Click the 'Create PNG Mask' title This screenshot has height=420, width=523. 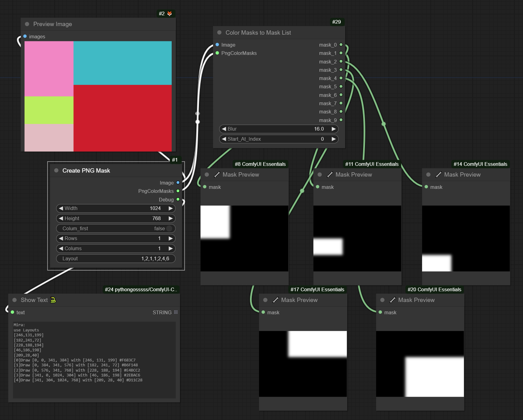pyautogui.click(x=86, y=170)
